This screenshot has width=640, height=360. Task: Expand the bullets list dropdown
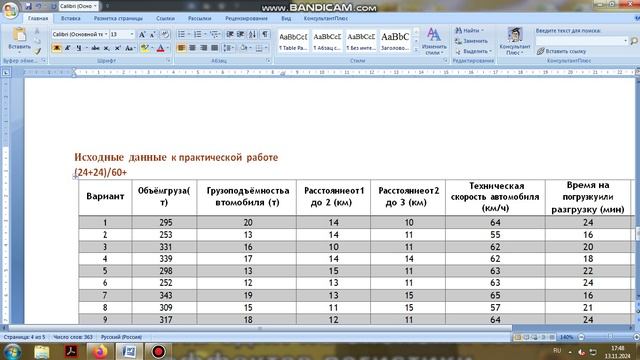[189, 35]
